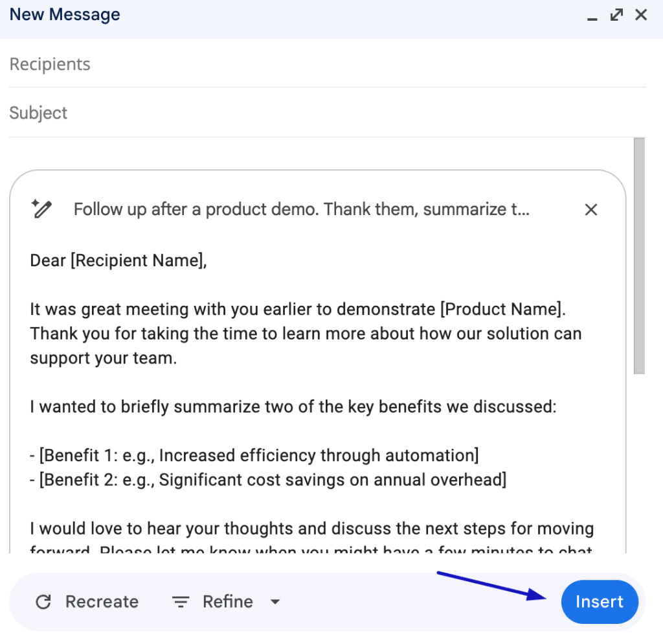Select the Help me write magic wand icon
663x644 pixels.
(42, 209)
